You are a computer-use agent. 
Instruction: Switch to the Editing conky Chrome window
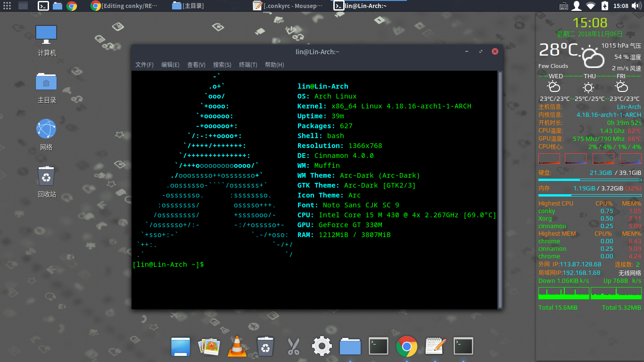point(124,6)
